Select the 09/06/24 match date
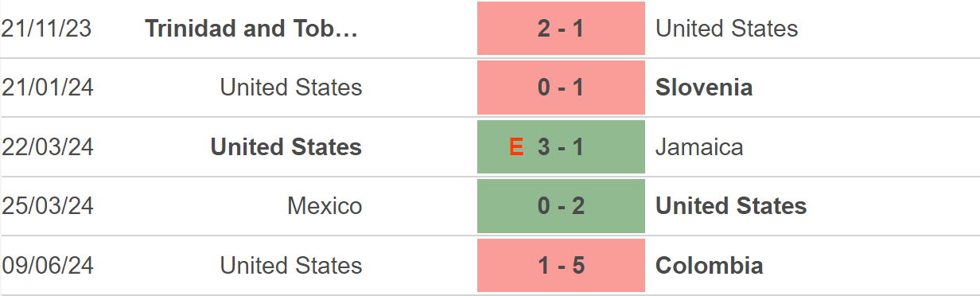 [47, 265]
